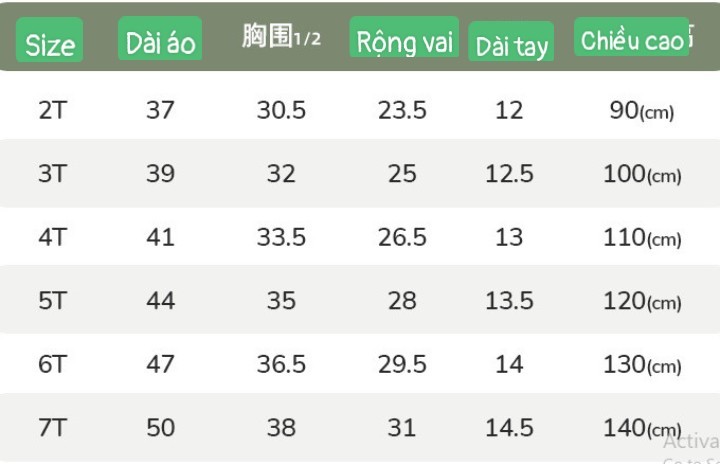720x464 pixels.
Task: Click the green Size header label
Action: click(50, 40)
